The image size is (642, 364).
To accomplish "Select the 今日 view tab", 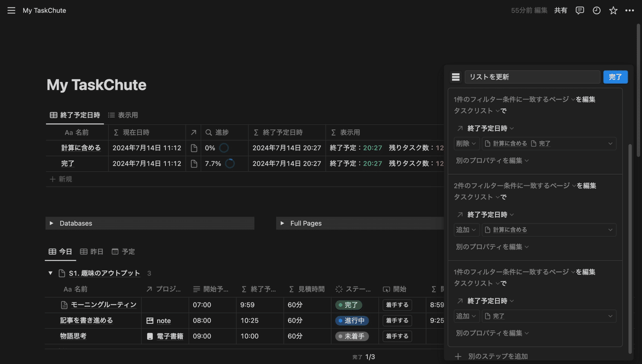I will tap(60, 251).
